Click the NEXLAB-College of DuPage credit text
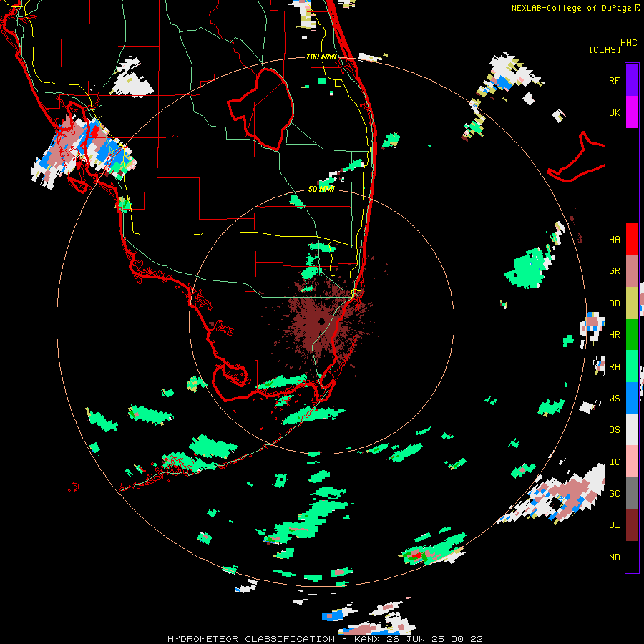644x644 pixels. (572, 8)
